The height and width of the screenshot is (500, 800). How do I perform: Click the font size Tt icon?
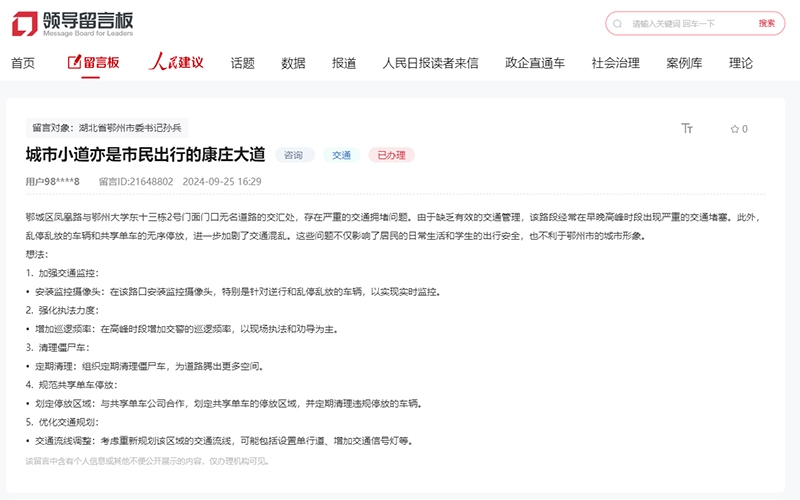[687, 129]
